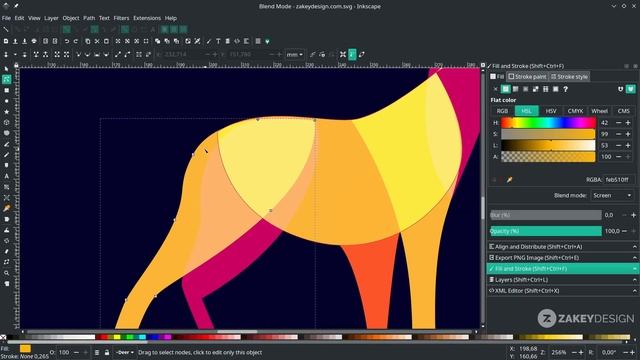Choose flat color paint icon
This screenshot has height=360, width=640.
click(506, 89)
